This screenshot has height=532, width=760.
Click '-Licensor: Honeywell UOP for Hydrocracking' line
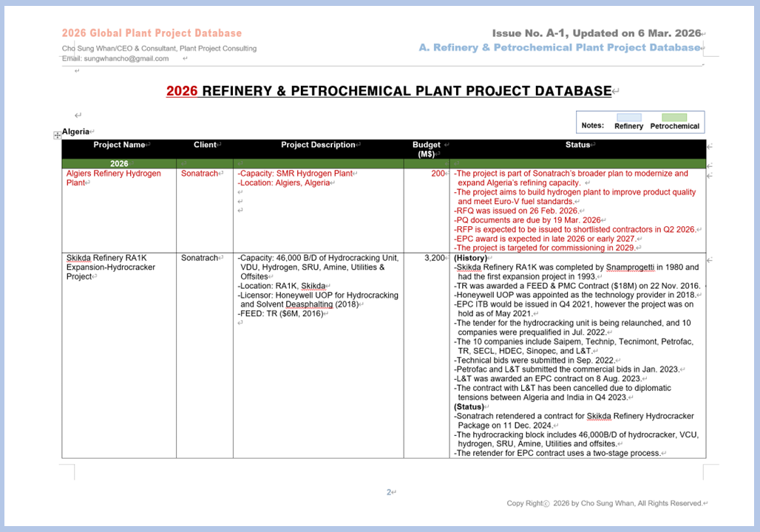point(318,295)
